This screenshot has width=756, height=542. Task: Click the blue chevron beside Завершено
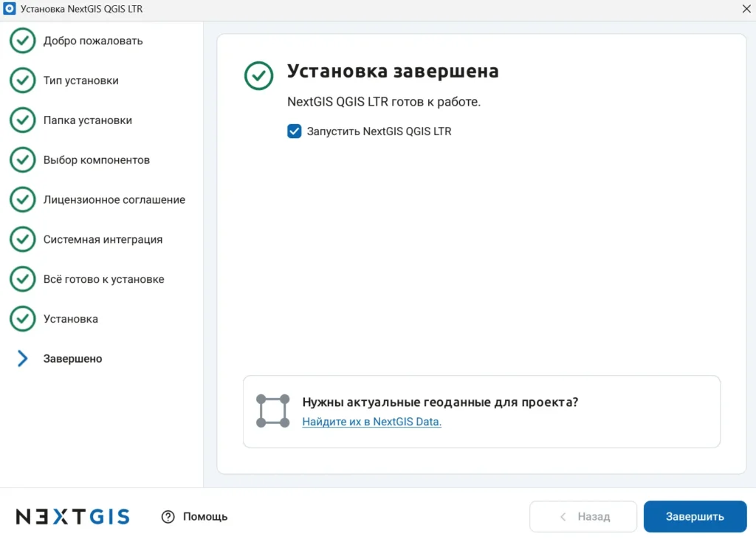(22, 358)
